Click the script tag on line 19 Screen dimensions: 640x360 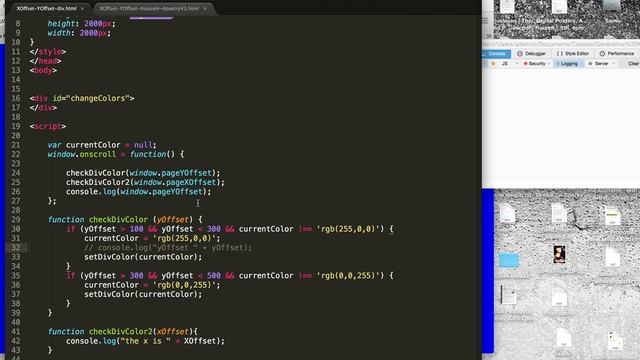(x=47, y=127)
